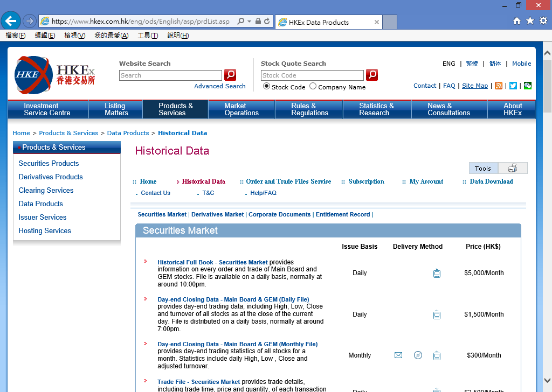Open the Mobile site link
This screenshot has height=392, width=552.
pyautogui.click(x=521, y=64)
